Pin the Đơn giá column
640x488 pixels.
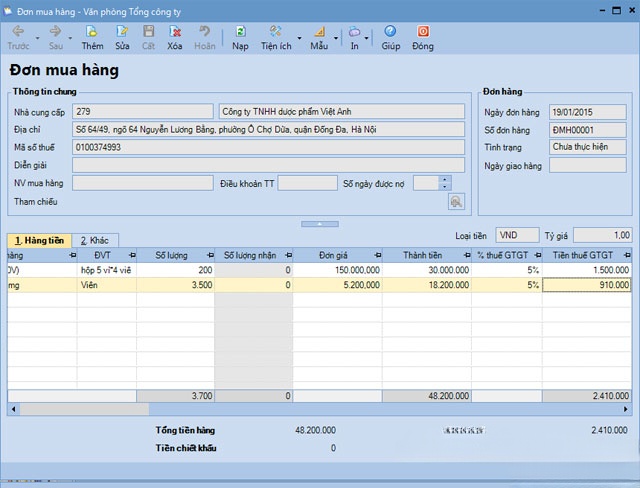(378, 255)
